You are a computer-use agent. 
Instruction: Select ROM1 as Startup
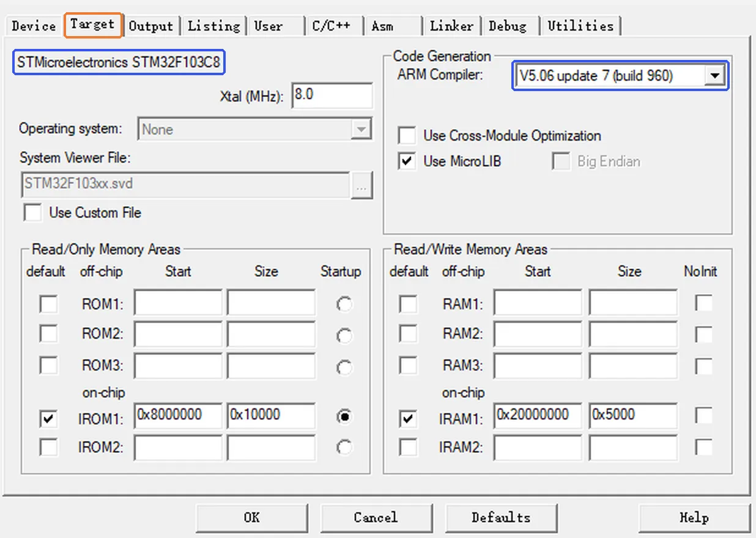[x=344, y=304]
